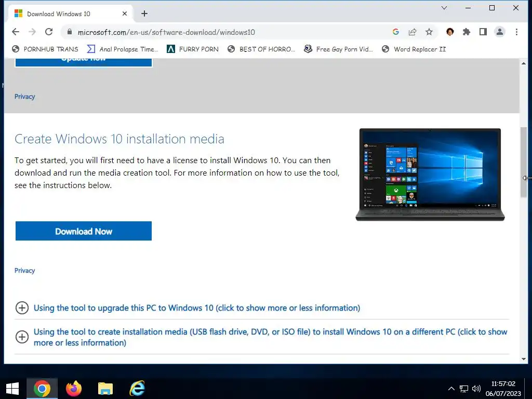Toggle the Chrome side panel icon
This screenshot has width=532, height=399.
click(x=483, y=32)
